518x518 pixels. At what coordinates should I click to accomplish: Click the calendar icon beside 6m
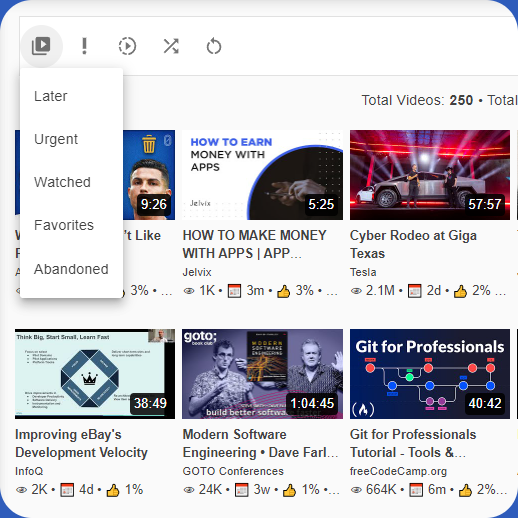tap(416, 490)
